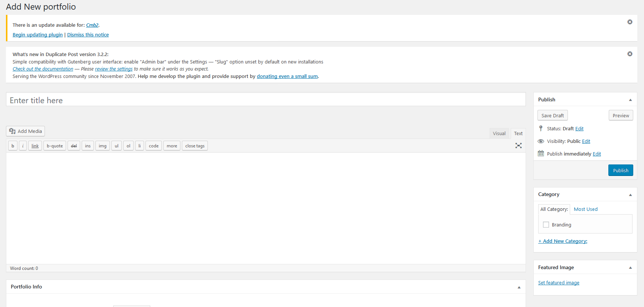
Task: Dismiss the Cmb2 update notice
Action: pos(630,22)
